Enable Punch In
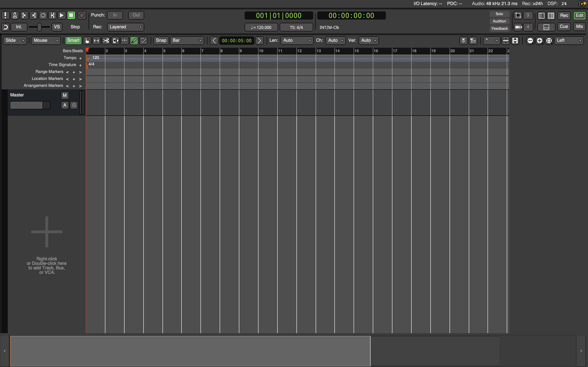Screen dimensions: 588x367 115,15
